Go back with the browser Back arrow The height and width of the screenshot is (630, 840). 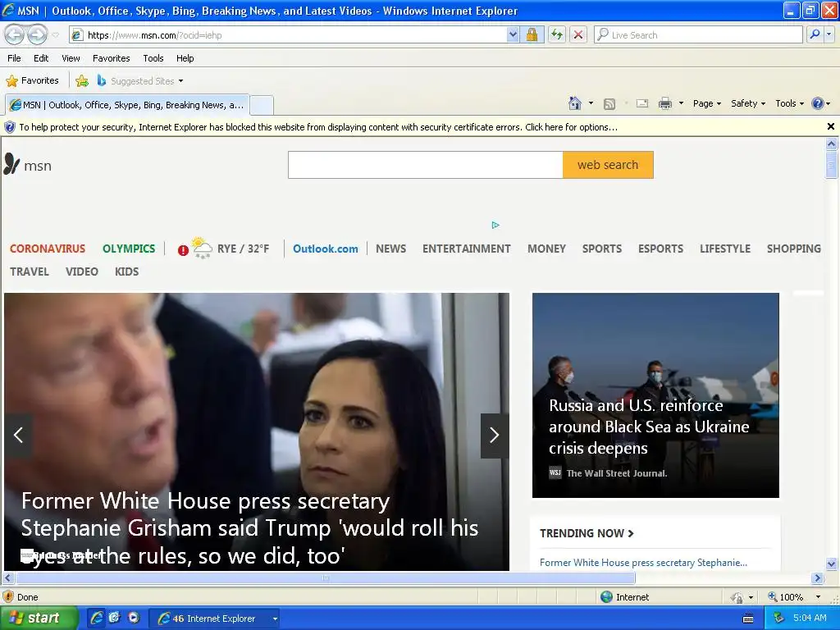15,34
